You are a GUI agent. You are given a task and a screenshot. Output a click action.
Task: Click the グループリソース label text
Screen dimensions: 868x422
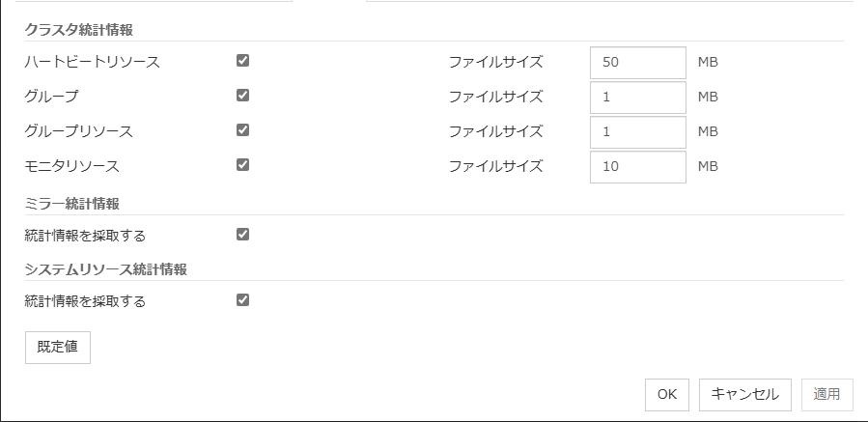[x=79, y=131]
